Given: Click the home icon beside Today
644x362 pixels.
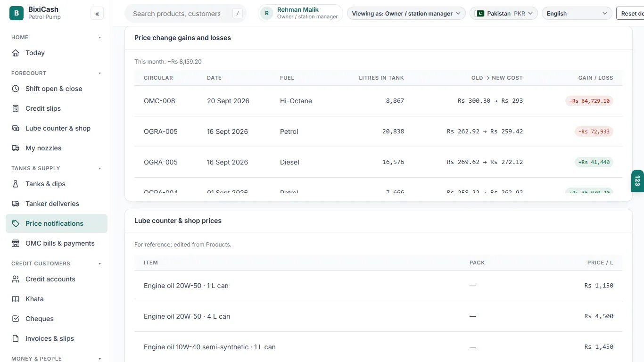Looking at the screenshot, I should point(16,53).
